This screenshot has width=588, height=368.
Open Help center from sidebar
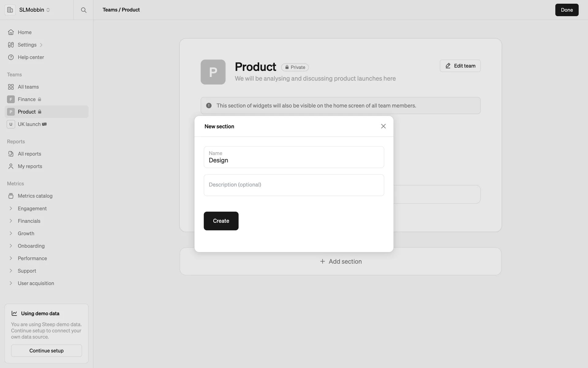(x=31, y=57)
